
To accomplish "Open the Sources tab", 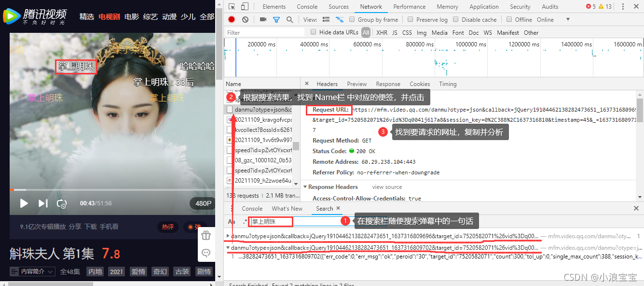I will point(338,7).
